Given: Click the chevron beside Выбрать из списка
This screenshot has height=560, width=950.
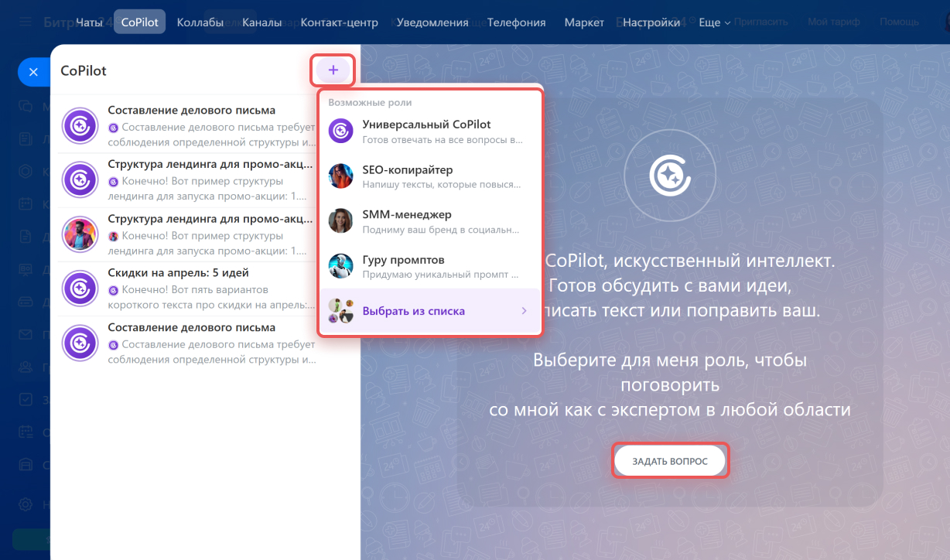Looking at the screenshot, I should [x=524, y=311].
